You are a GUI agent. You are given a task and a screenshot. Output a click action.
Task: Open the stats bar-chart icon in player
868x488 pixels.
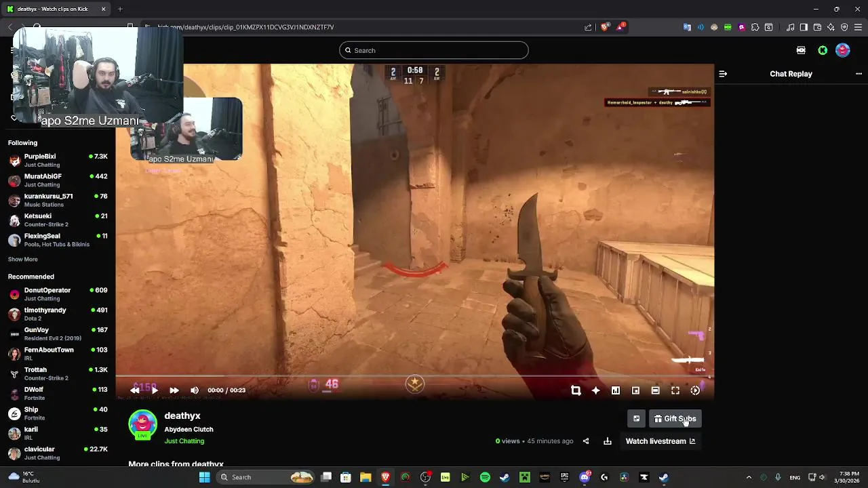(616, 390)
